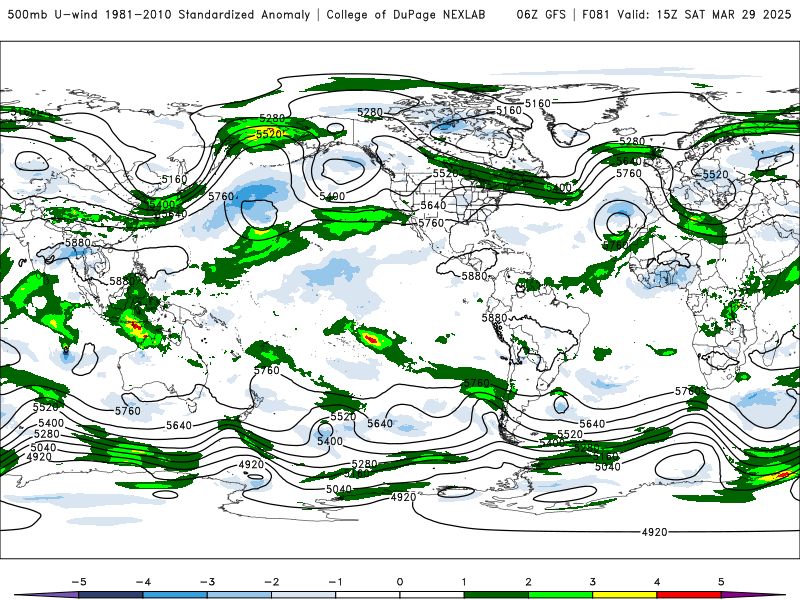Select the yellow 3 to 4 legend segment
This screenshot has height=600, width=800.
click(625, 595)
